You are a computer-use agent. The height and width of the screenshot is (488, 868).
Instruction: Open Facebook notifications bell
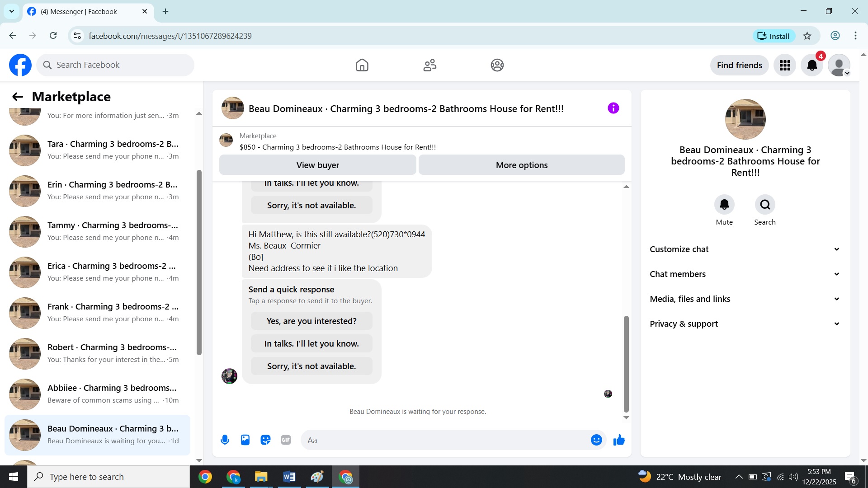click(x=812, y=66)
